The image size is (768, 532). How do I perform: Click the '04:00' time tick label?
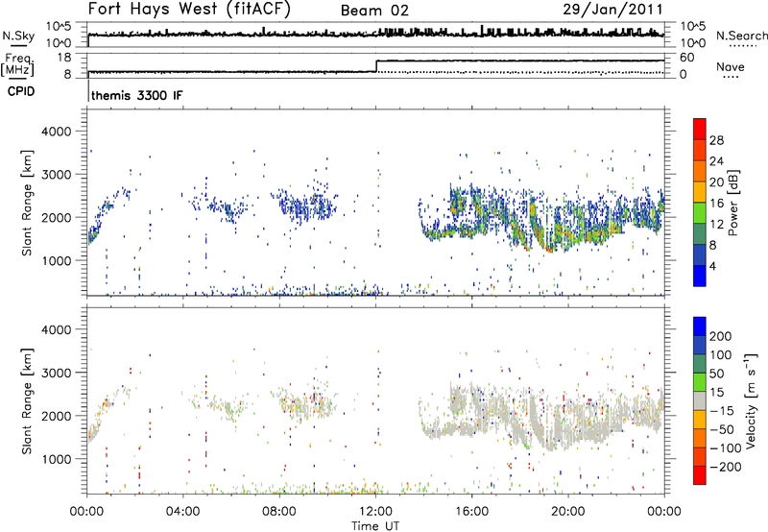(183, 512)
